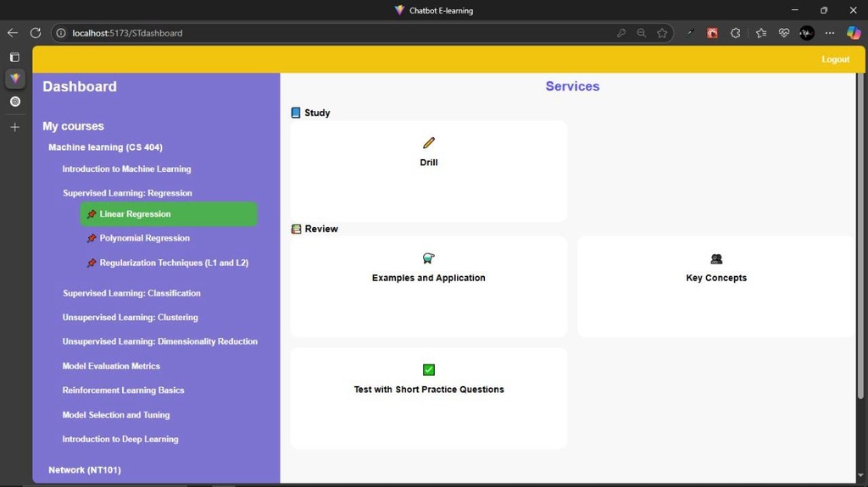The image size is (868, 487).
Task: Click the Logout button
Action: [x=835, y=59]
